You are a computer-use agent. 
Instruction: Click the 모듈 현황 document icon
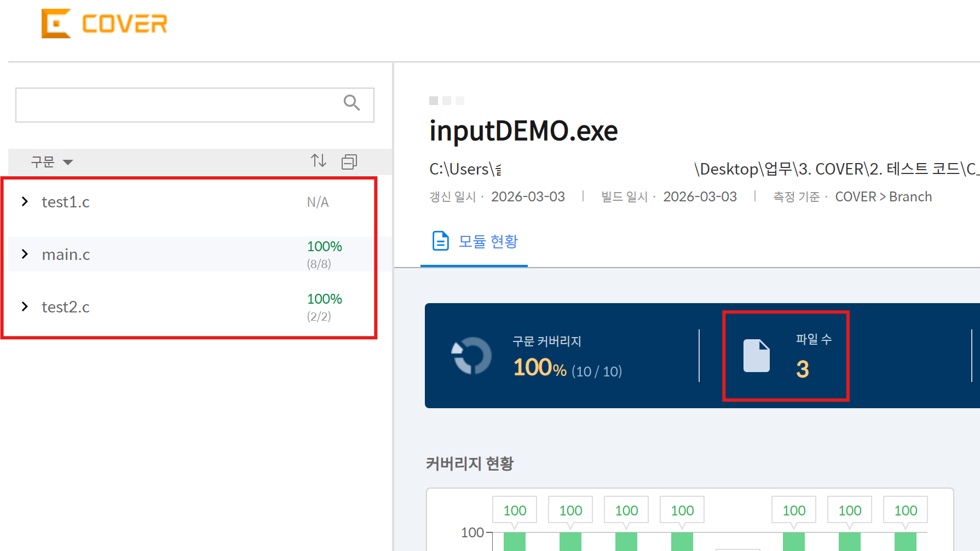point(440,241)
